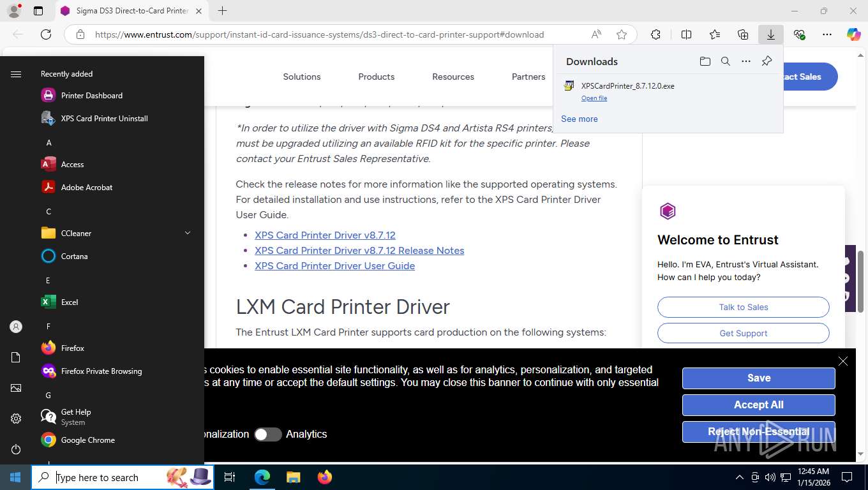Click See more in Downloads panel
This screenshot has width=868, height=490.
[580, 119]
